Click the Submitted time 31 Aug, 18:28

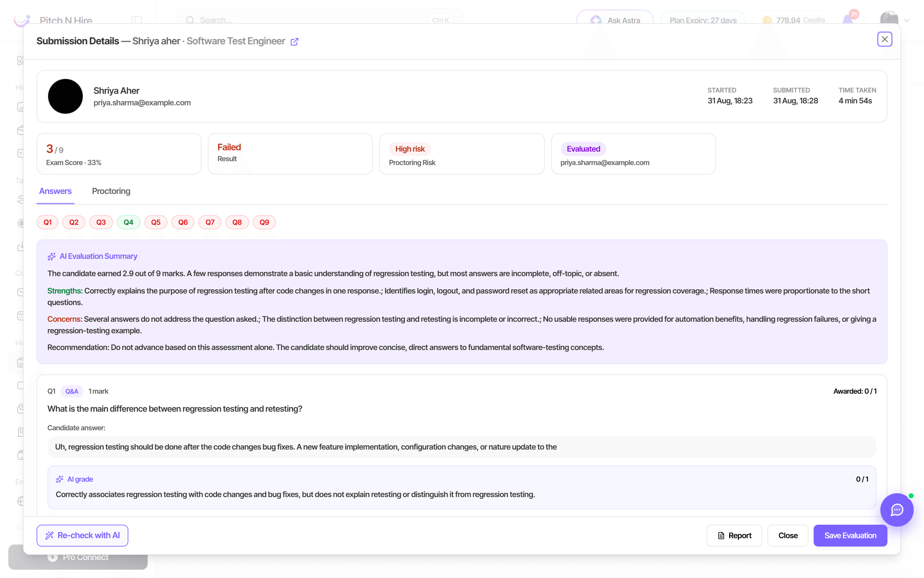(x=795, y=101)
